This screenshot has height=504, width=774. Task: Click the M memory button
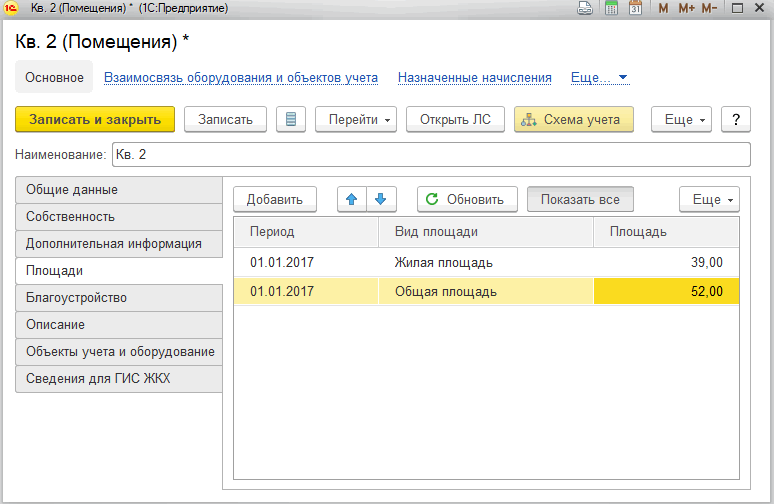[x=663, y=8]
